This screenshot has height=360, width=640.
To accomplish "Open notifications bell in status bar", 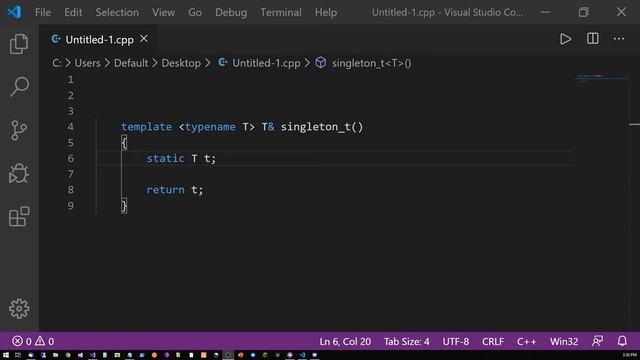I will pyautogui.click(x=622, y=341).
